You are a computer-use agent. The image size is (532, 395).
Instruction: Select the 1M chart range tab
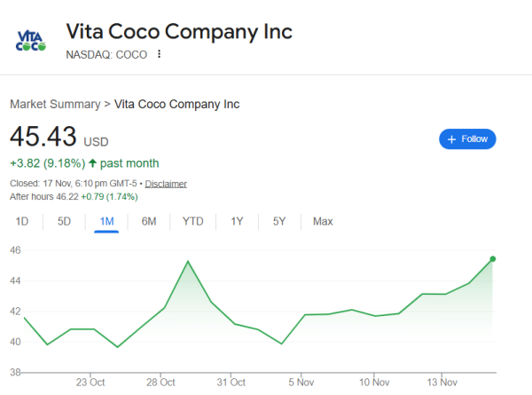[106, 221]
